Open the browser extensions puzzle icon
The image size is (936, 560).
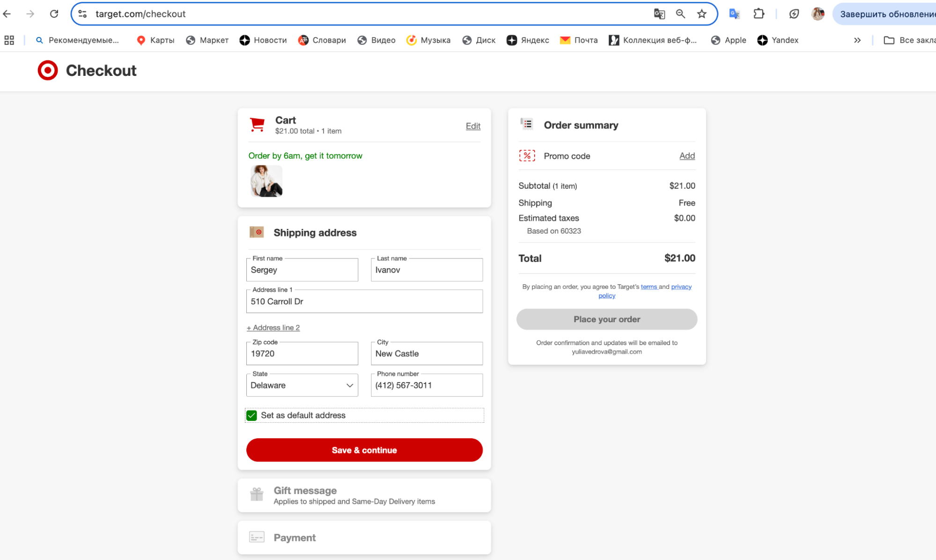(759, 14)
